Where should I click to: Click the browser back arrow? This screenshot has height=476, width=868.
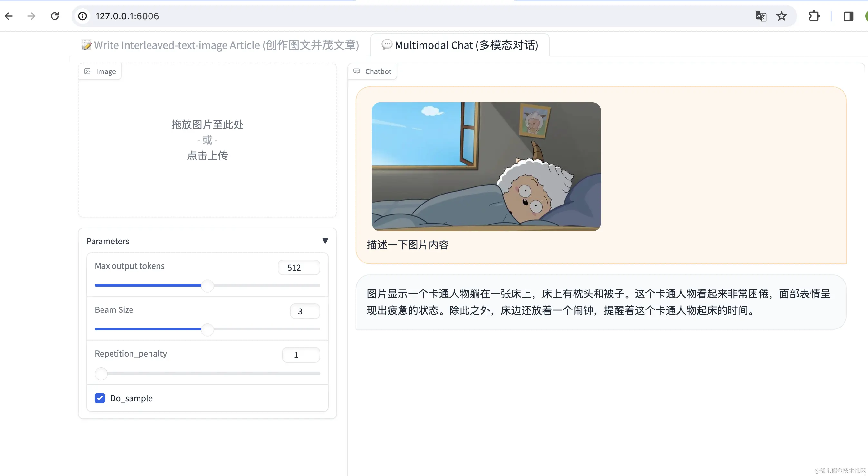[9, 16]
